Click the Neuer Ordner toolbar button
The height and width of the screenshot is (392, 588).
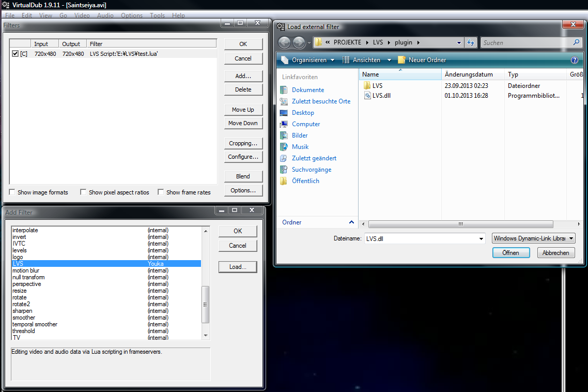pos(422,60)
